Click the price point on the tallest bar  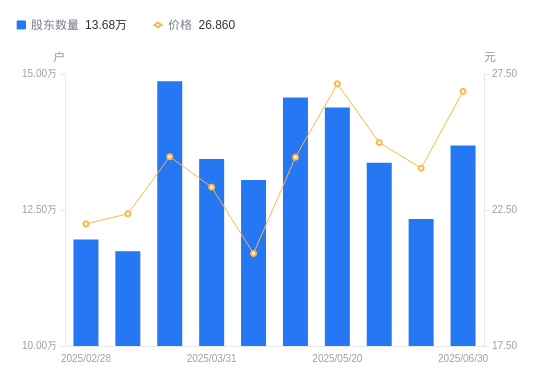coord(170,156)
